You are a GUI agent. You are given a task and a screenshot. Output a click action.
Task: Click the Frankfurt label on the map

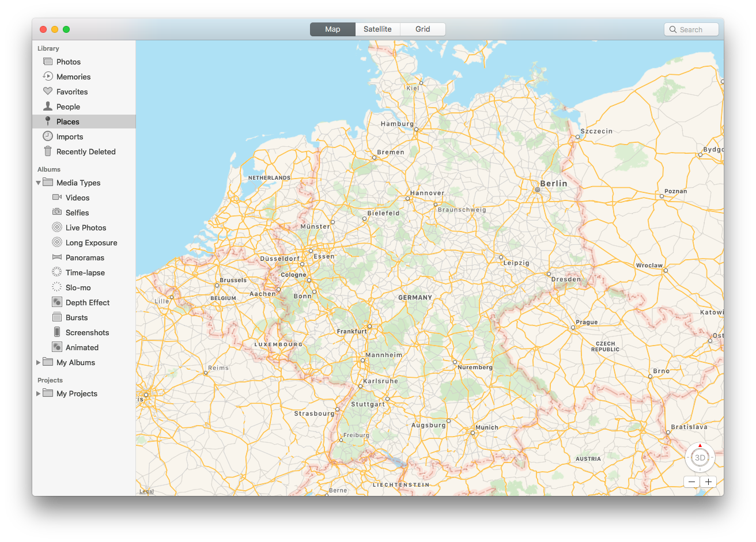pos(351,332)
